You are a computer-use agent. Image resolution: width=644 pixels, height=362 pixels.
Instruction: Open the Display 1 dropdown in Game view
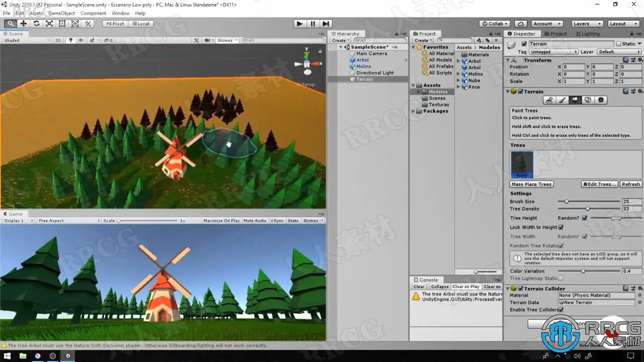click(19, 221)
